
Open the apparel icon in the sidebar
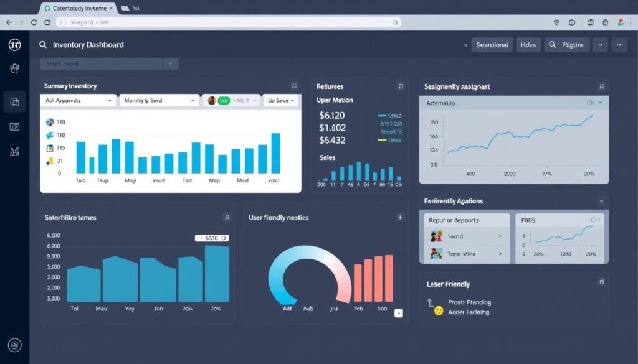[14, 70]
